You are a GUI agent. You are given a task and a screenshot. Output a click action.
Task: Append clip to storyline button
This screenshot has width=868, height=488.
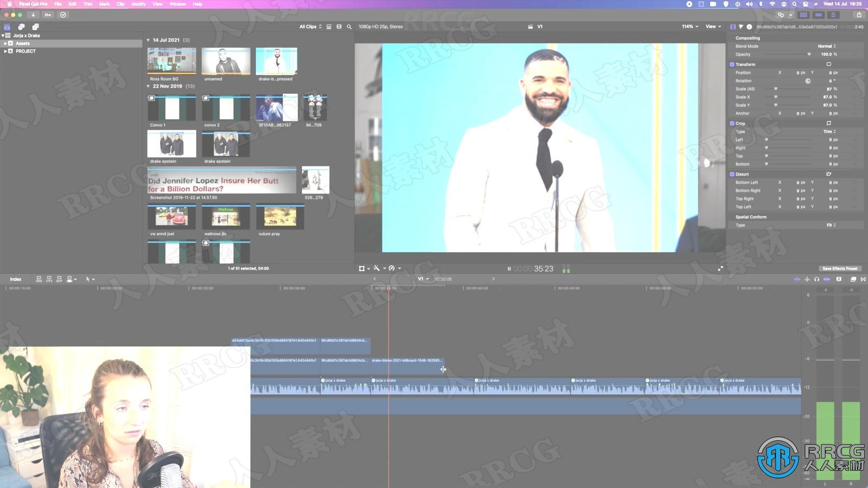[60, 279]
